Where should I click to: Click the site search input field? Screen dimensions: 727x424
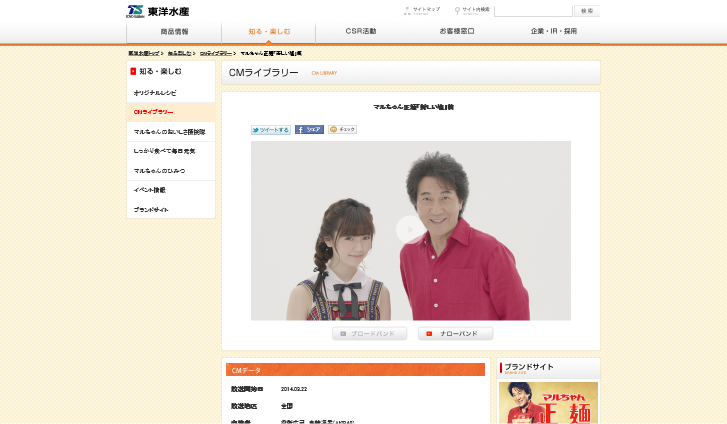pos(533,11)
